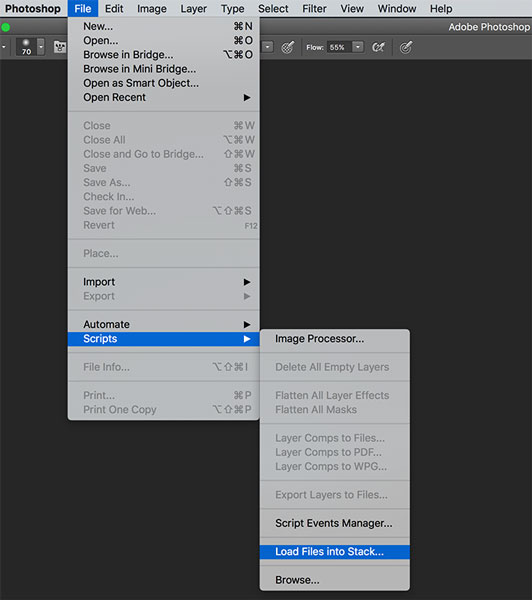Choose Open as Smart Object...
532x600 pixels.
coord(164,83)
